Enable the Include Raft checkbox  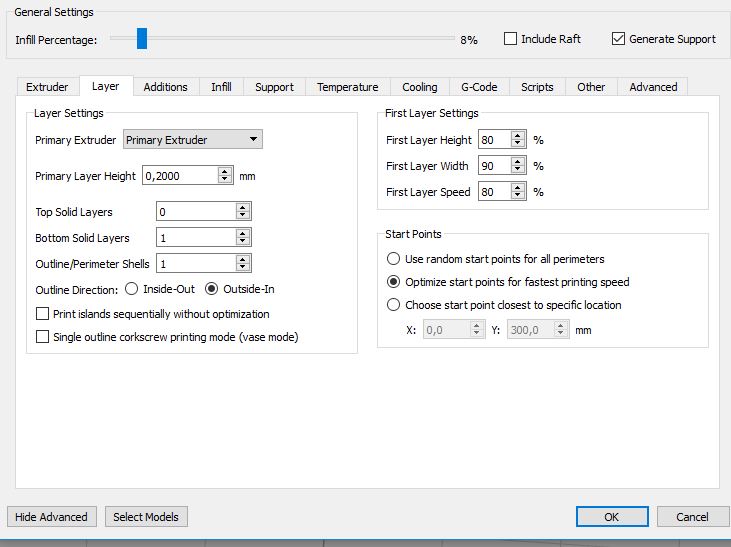tap(511, 39)
